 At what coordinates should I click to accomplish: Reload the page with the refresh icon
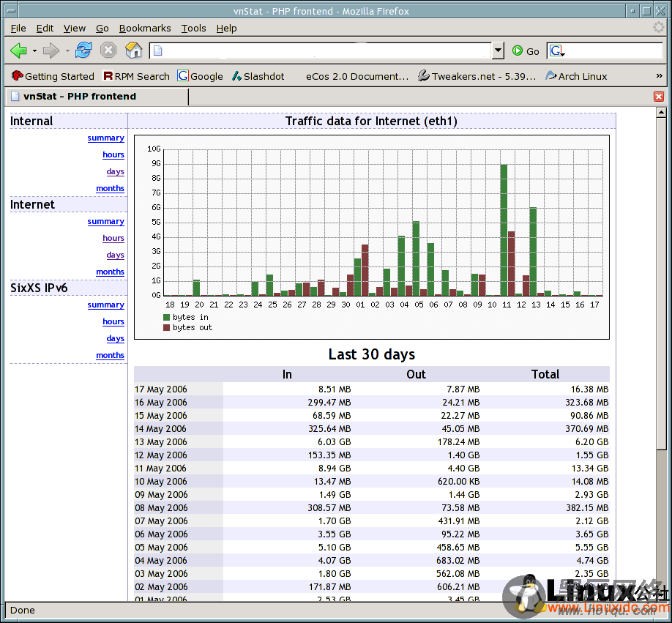coord(83,50)
